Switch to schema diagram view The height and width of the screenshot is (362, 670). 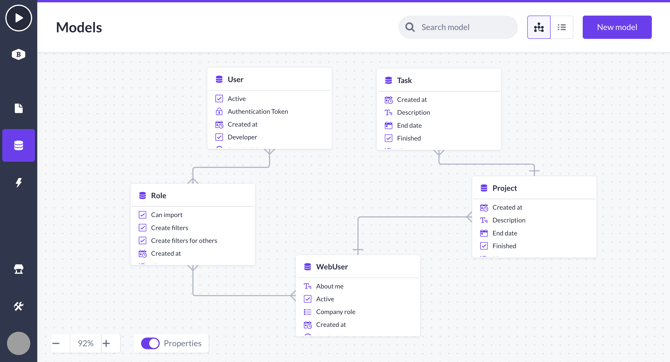click(x=539, y=27)
